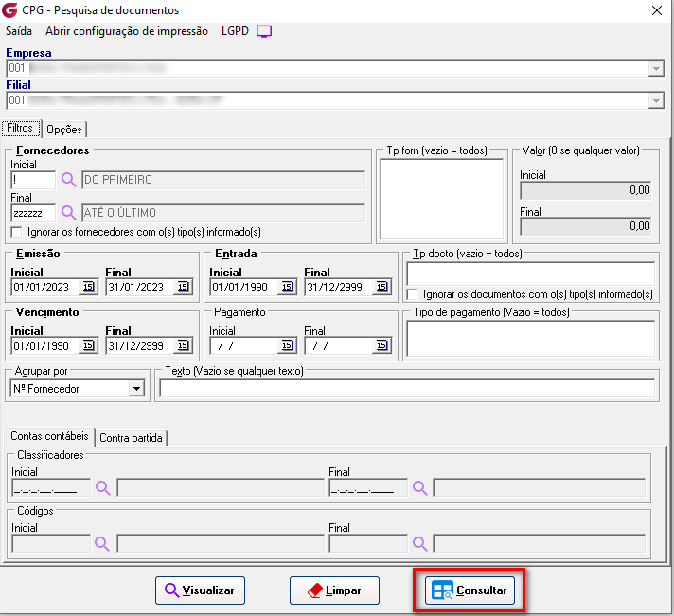Open the Saída menu
This screenshot has width=674, height=616.
coord(19,31)
